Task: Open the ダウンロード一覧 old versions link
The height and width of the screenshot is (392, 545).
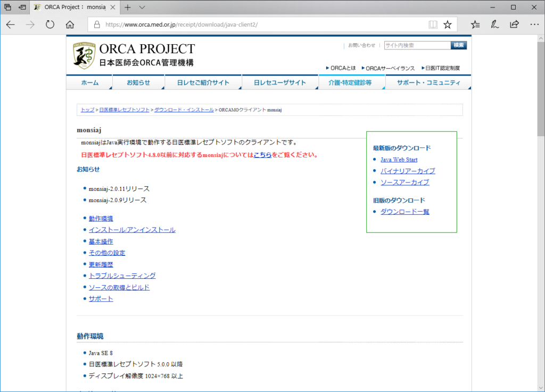Action: (x=404, y=212)
